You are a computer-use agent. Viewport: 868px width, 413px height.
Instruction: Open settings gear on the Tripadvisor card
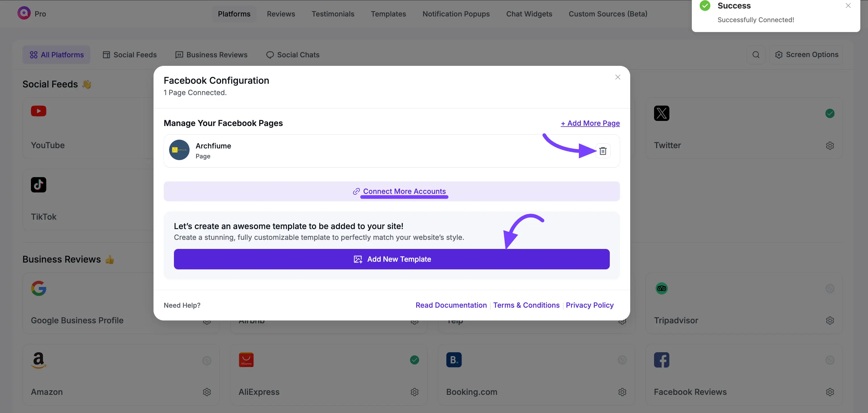(x=830, y=320)
